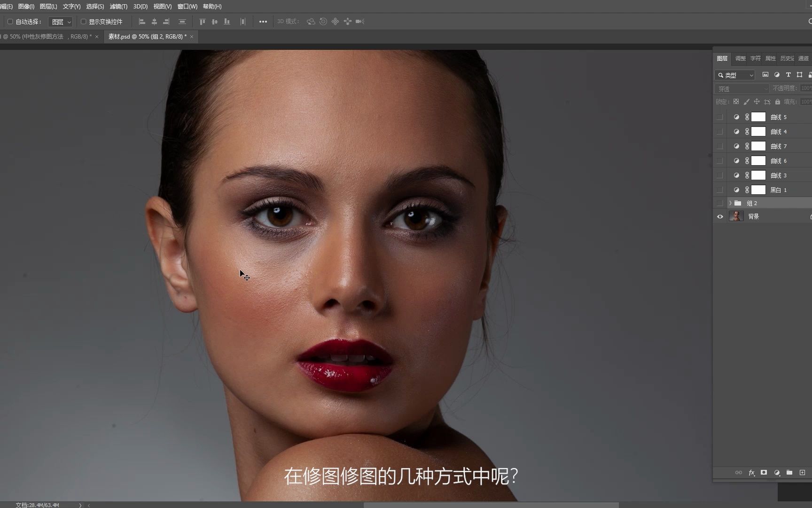
Task: Open the 图层 auto-select target dropdown
Action: pyautogui.click(x=61, y=22)
